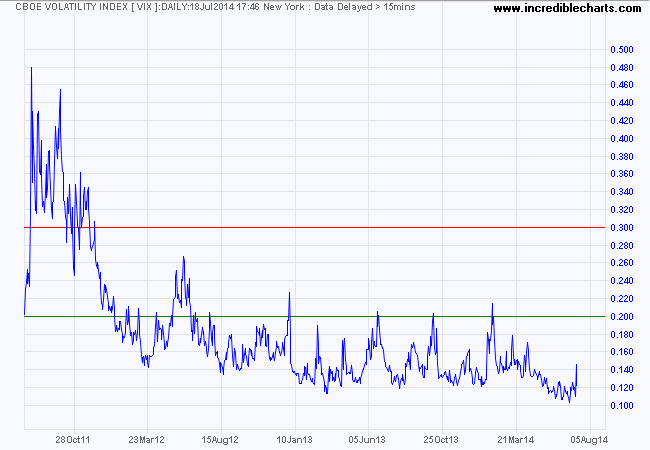
Task: Click the 10Jan13 date label
Action: pos(294,440)
